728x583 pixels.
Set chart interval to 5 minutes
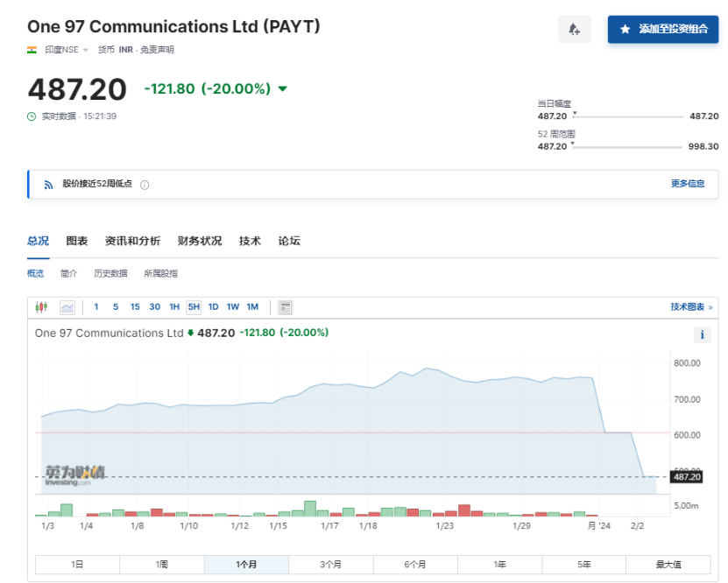pyautogui.click(x=116, y=307)
